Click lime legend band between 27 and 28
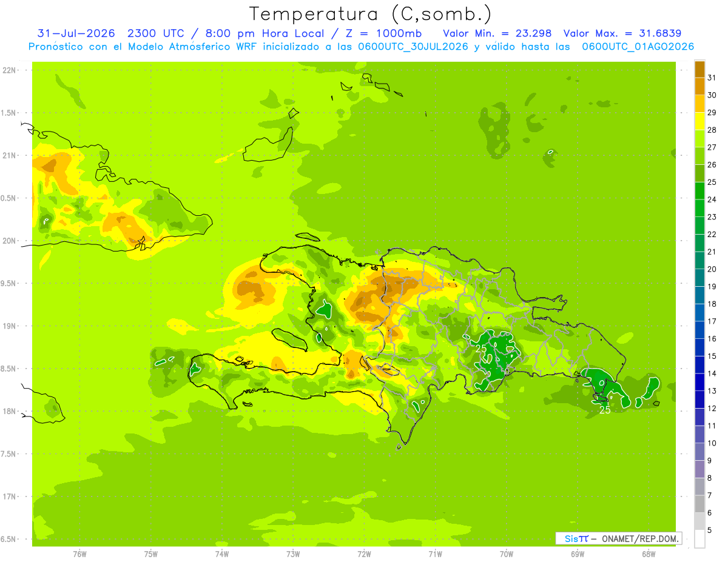This screenshot has width=728, height=562. (x=699, y=139)
